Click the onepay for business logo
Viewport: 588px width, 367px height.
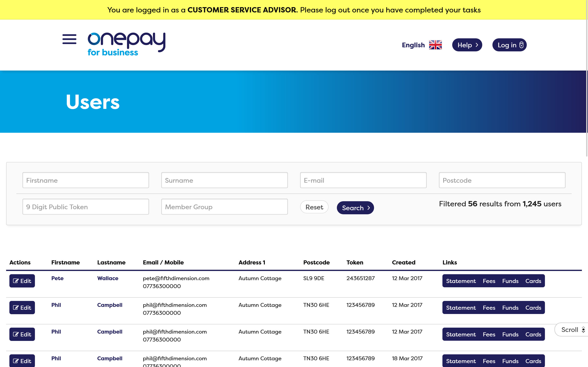(x=126, y=44)
